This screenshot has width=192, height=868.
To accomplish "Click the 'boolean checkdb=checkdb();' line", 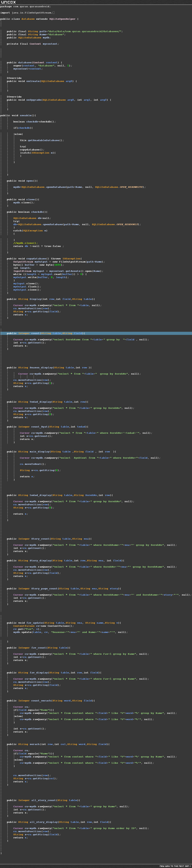I will pos(34,122).
